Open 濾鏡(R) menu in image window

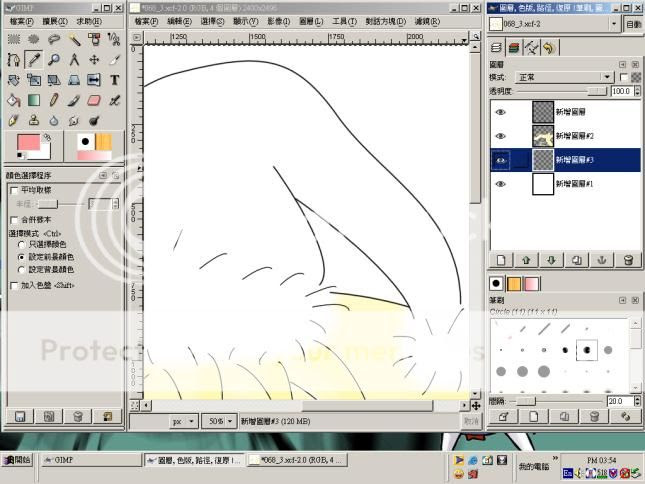(427, 21)
